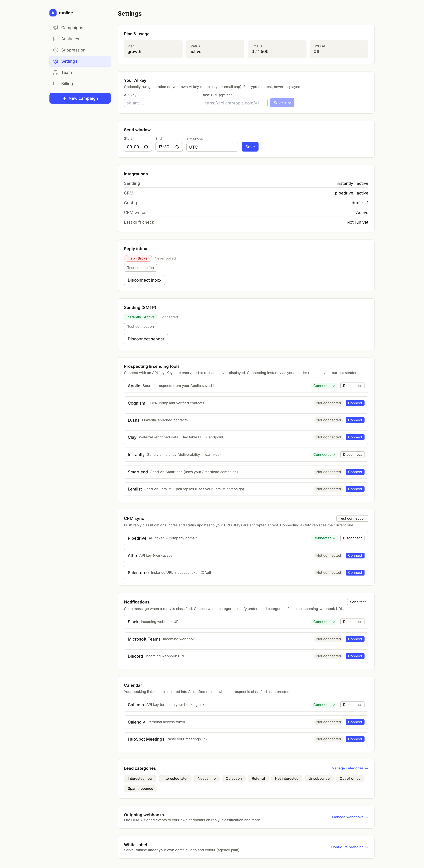This screenshot has width=424, height=868.
Task: Open the Campaigns page
Action: (80, 28)
